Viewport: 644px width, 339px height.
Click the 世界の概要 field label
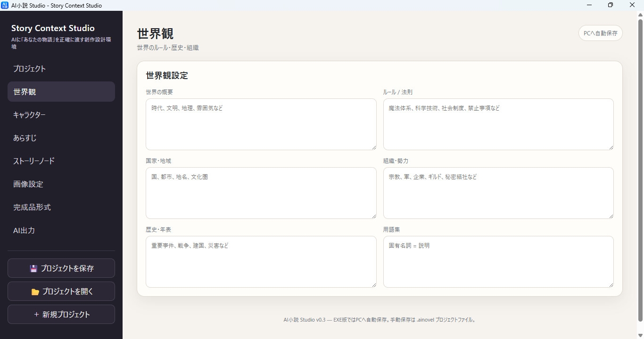pos(159,92)
